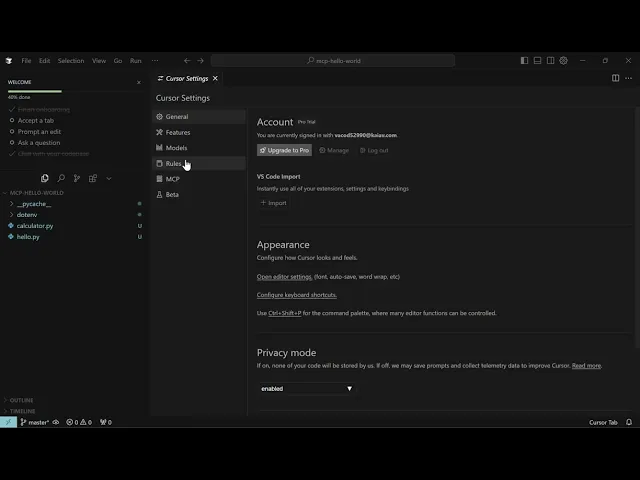640x480 pixels.
Task: Open the Privacy mode Read more link
Action: pyautogui.click(x=586, y=365)
